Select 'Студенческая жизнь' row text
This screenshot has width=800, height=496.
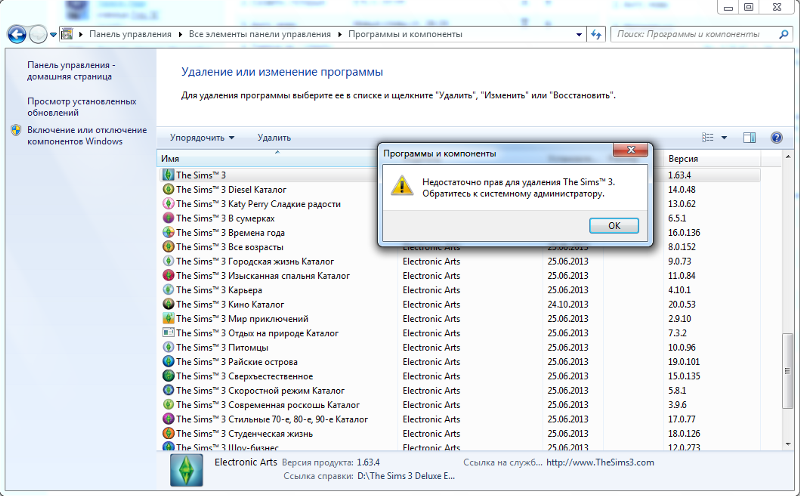244,433
